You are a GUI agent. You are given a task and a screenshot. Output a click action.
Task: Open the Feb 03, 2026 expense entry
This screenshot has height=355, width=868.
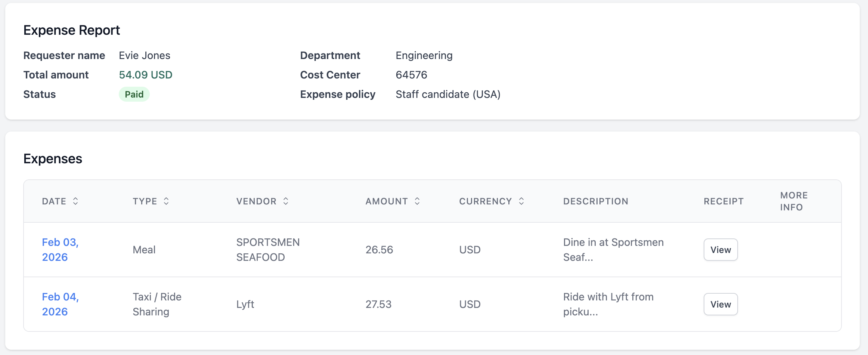click(60, 250)
